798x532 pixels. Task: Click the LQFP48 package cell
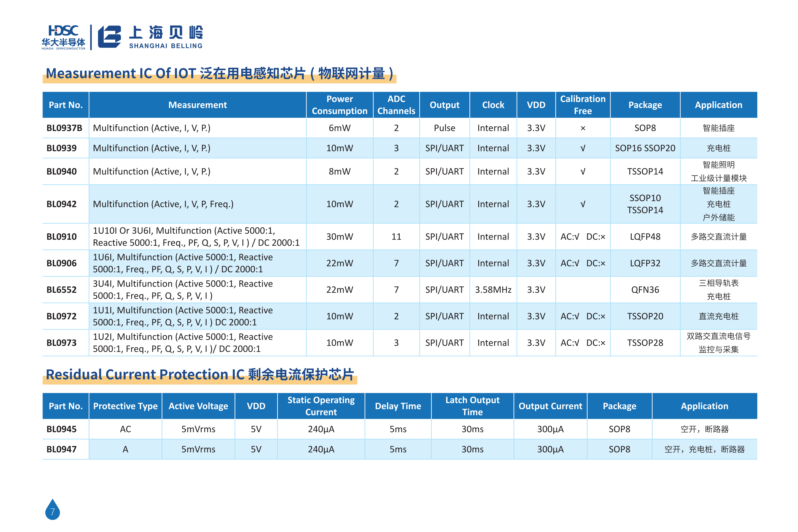(645, 237)
